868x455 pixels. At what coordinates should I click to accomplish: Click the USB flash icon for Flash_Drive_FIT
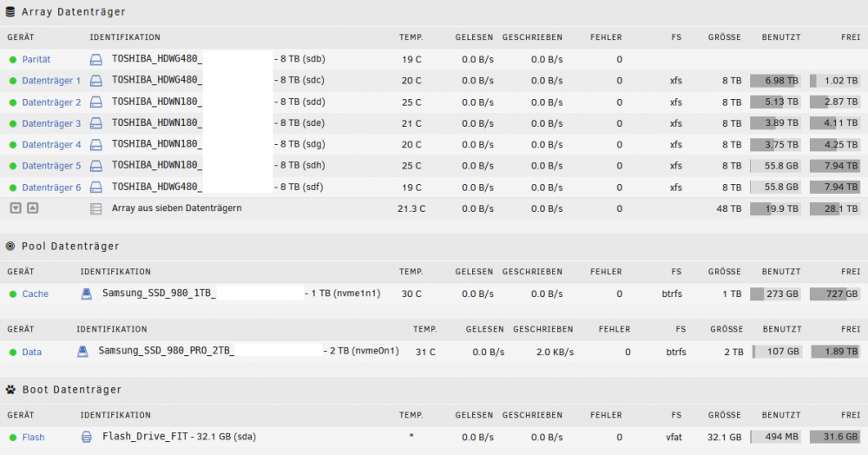click(x=86, y=437)
